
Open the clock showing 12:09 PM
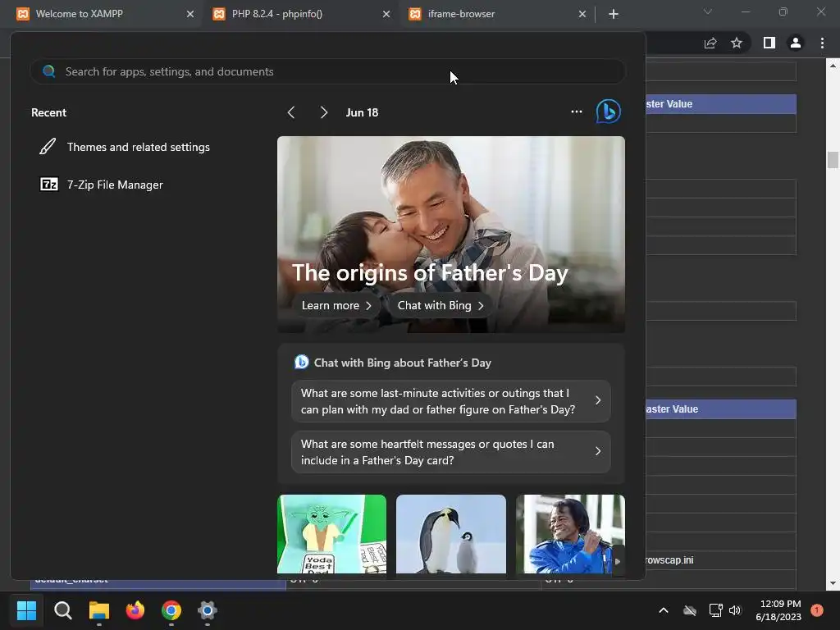pos(778,610)
